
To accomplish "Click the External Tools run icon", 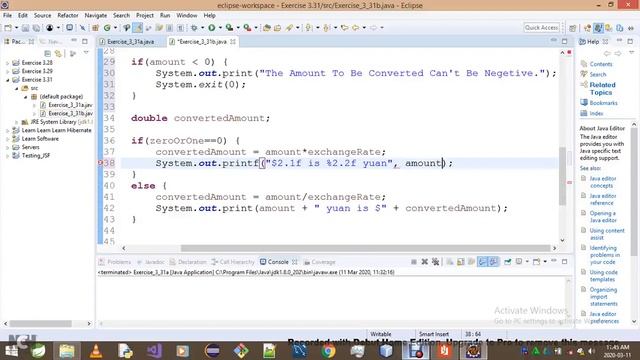I will [247, 28].
